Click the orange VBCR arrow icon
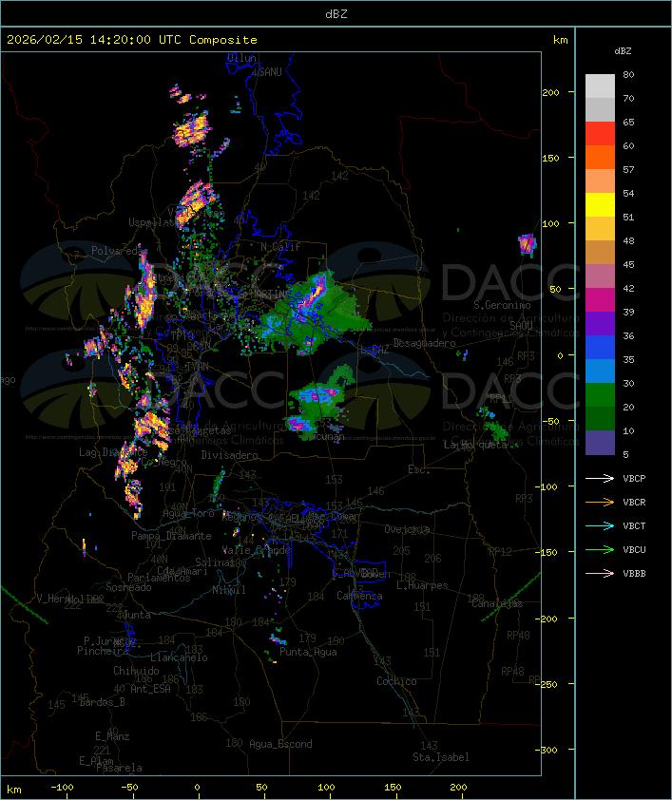 point(600,503)
